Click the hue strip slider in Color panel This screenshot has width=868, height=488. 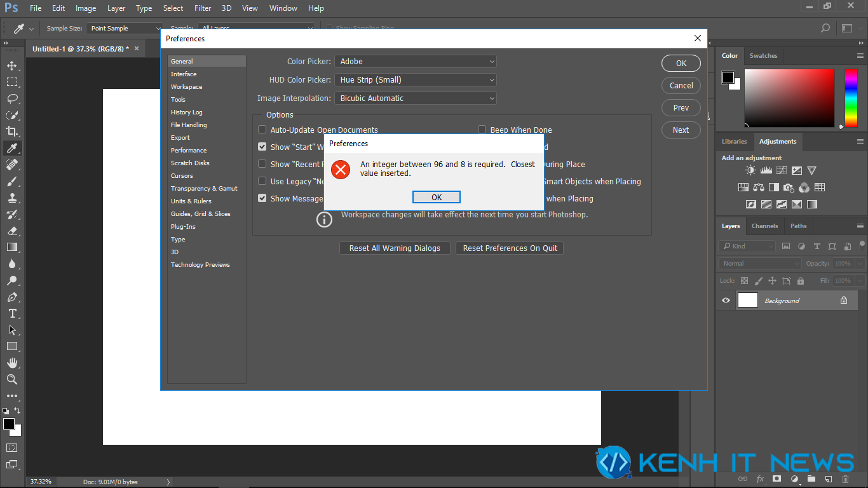851,98
